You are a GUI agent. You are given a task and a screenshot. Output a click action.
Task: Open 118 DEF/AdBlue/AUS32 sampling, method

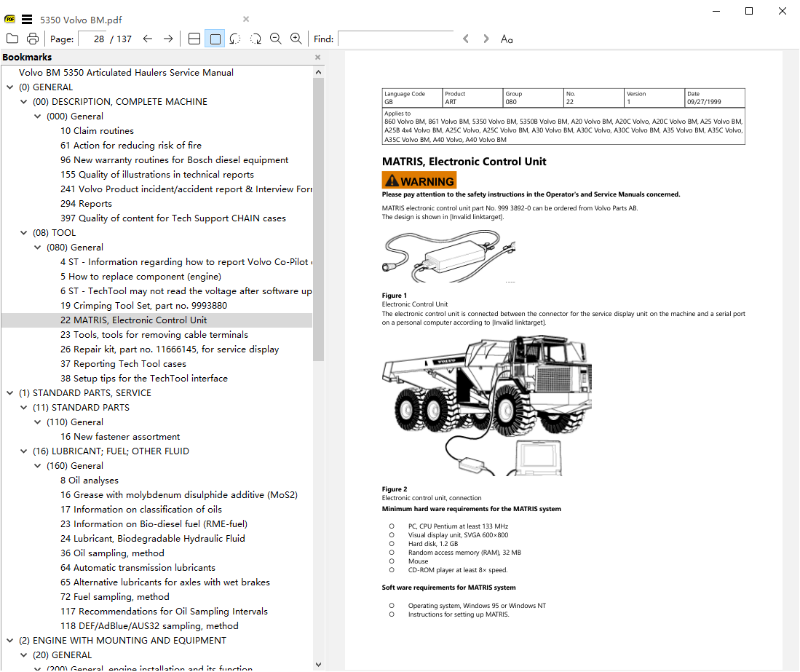[149, 625]
